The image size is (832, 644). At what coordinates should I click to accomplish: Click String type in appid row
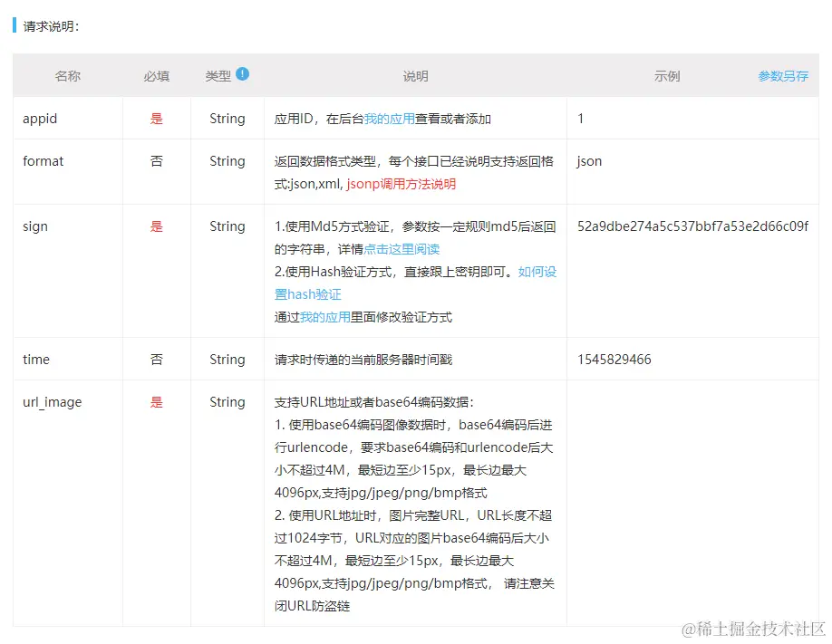227,119
